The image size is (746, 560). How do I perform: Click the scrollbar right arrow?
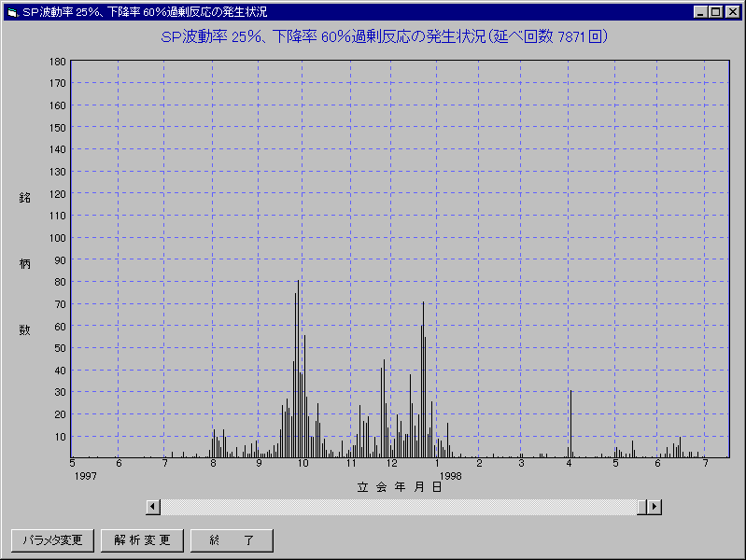(x=655, y=506)
